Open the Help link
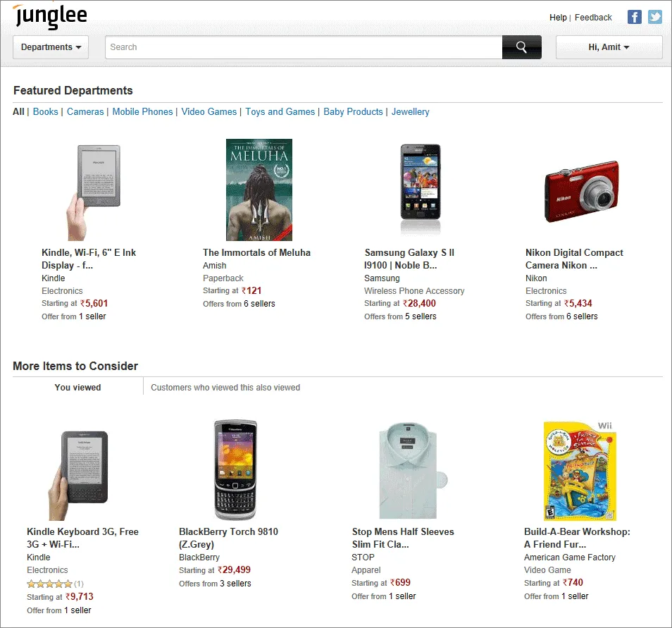The width and height of the screenshot is (672, 628). pyautogui.click(x=557, y=17)
